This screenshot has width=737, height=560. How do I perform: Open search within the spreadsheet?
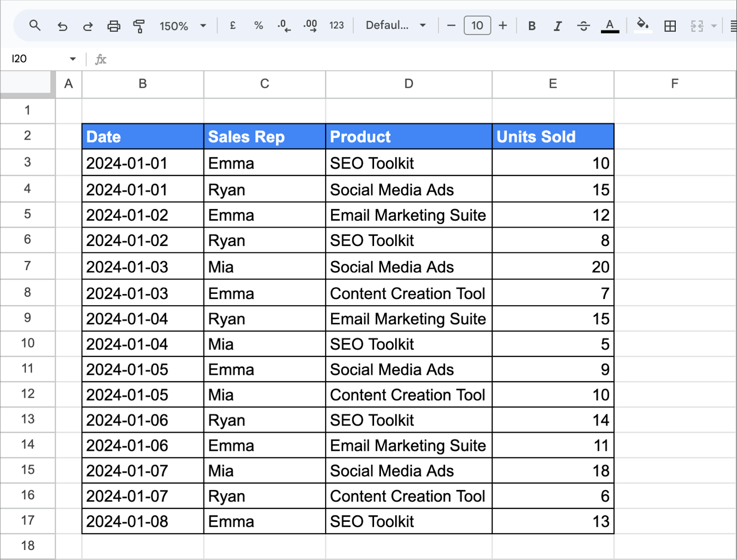35,26
